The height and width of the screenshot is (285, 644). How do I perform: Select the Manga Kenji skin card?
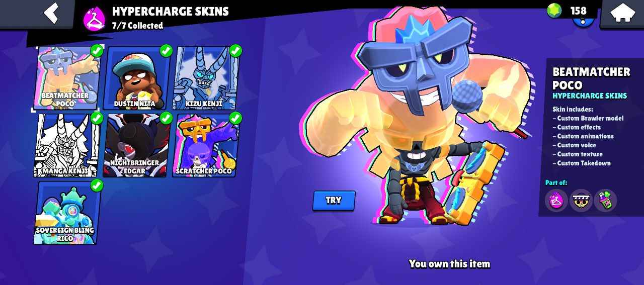[66, 146]
